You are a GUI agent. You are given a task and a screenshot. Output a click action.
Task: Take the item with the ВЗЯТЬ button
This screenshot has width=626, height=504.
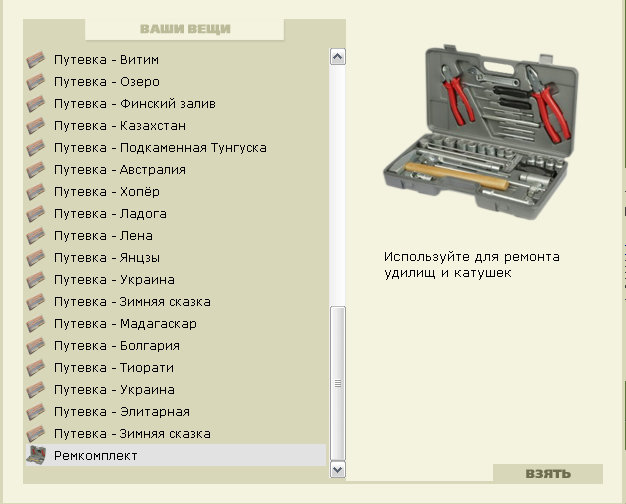point(548,474)
